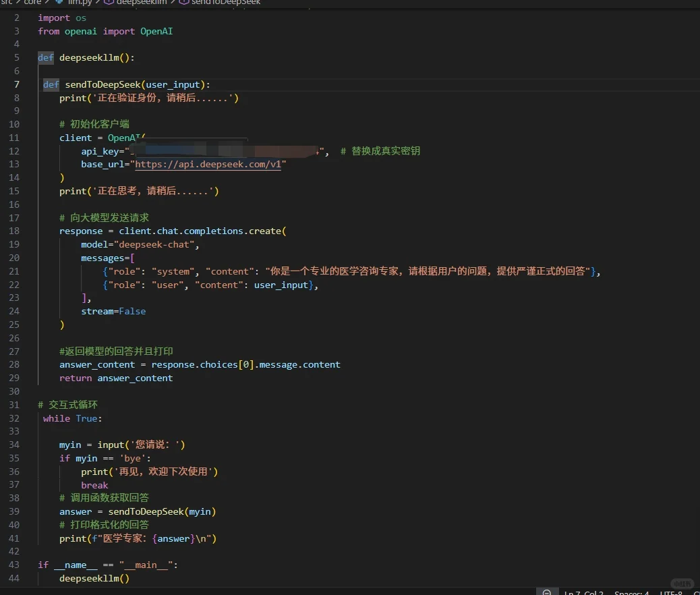This screenshot has width=700, height=595.
Task: Select the UTF-8 encoding status item
Action: [671, 593]
